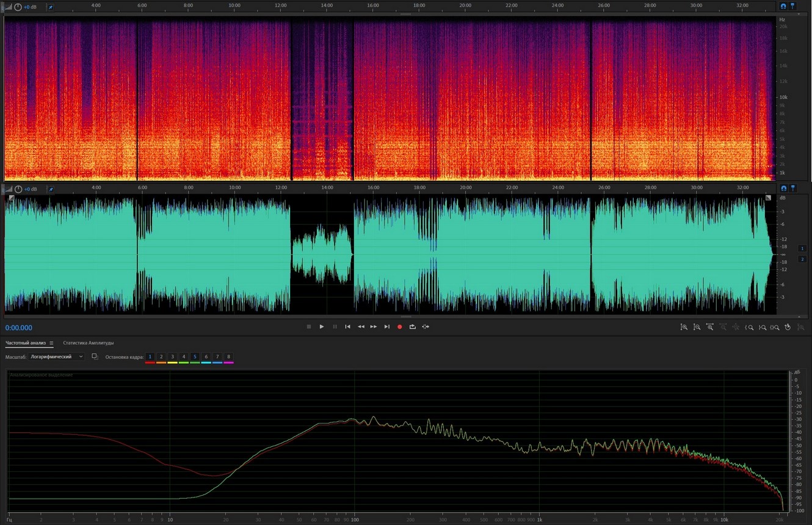This screenshot has height=525, width=812.
Task: Click hold frame button 1
Action: (x=150, y=357)
